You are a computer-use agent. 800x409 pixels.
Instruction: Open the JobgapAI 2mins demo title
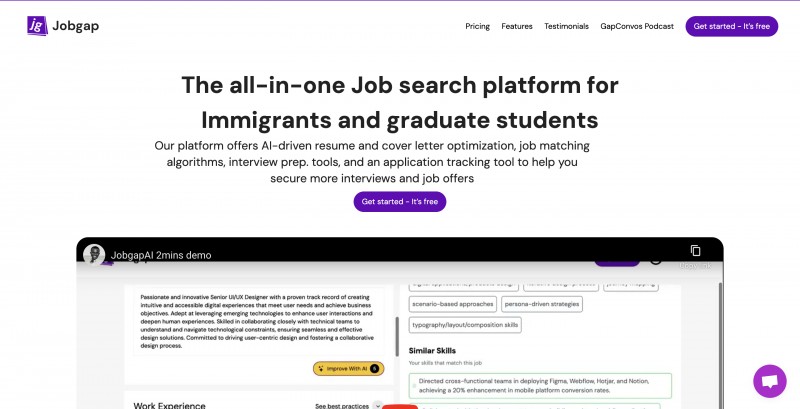point(161,255)
